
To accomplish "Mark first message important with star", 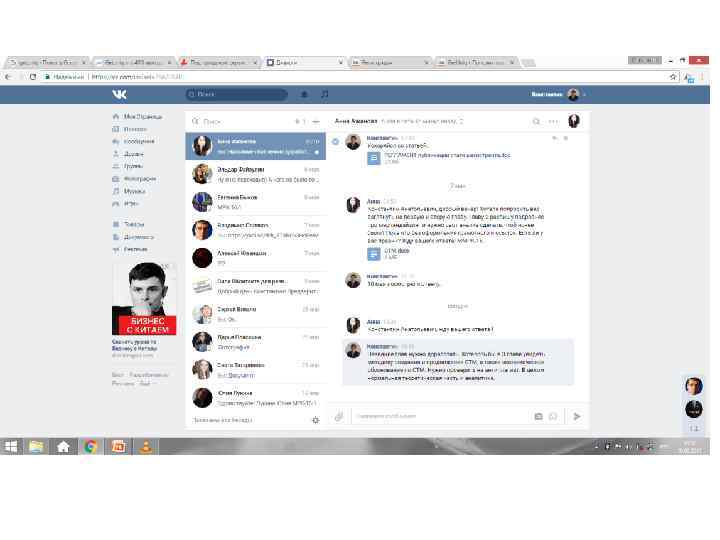I will click(x=566, y=138).
